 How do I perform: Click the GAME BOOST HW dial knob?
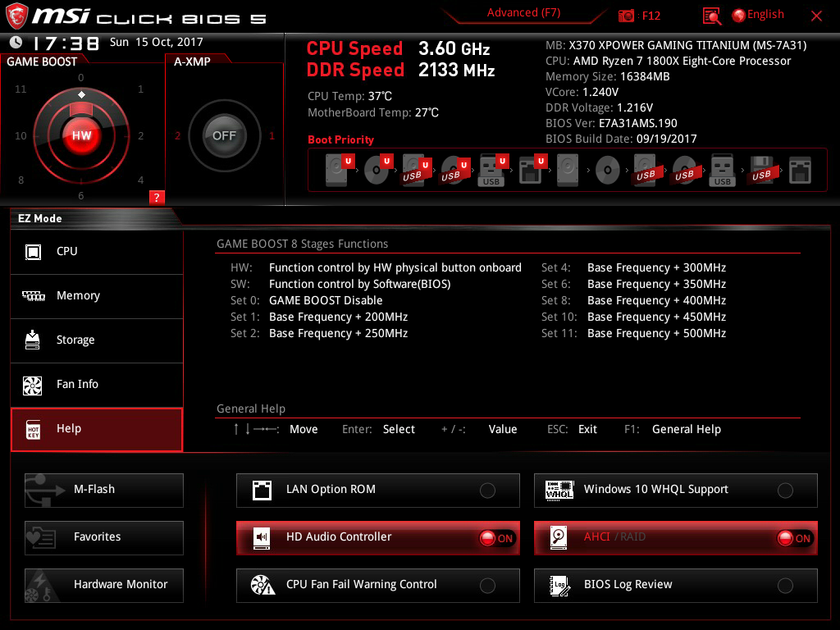tap(81, 136)
